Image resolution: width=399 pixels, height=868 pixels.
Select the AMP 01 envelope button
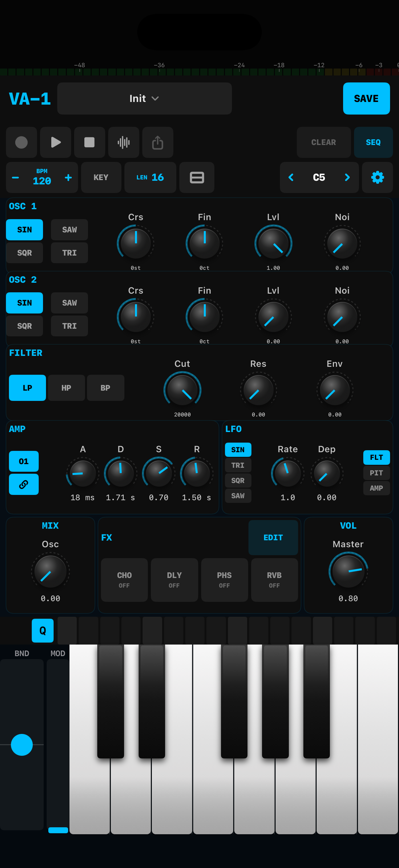pyautogui.click(x=23, y=461)
